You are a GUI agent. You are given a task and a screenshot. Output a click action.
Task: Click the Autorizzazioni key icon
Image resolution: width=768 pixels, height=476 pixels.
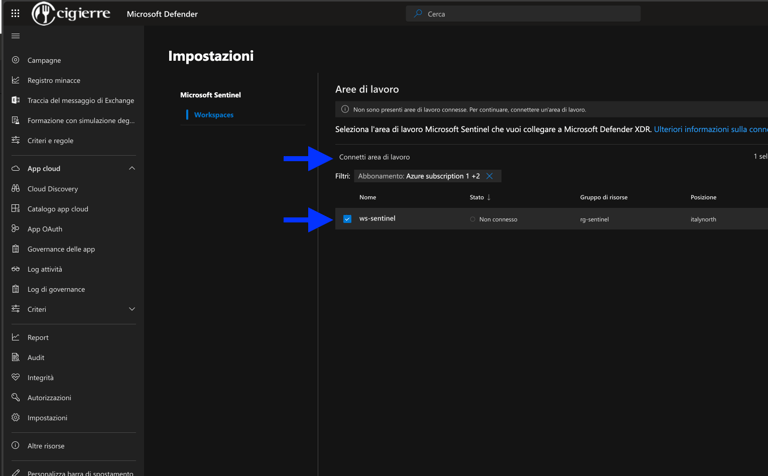tap(16, 397)
